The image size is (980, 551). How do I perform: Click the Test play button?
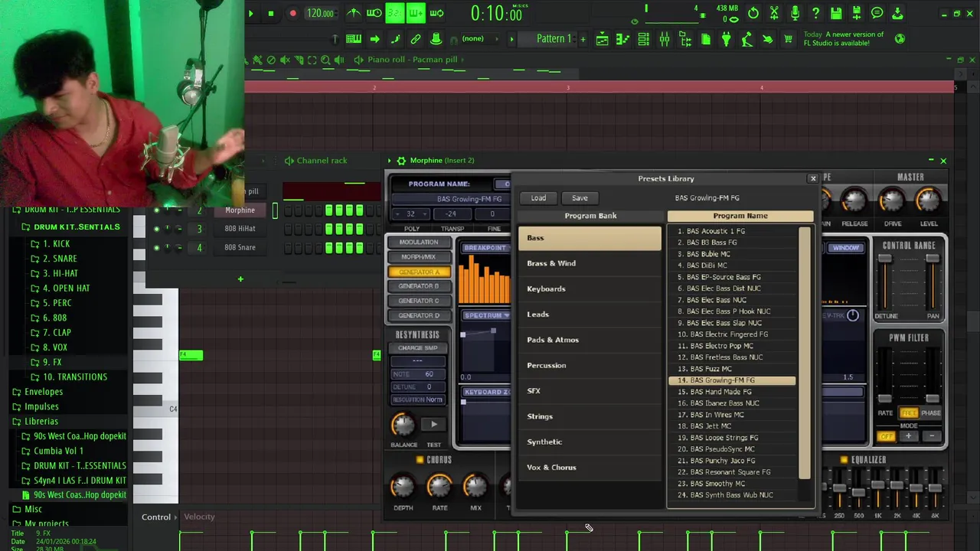point(433,425)
